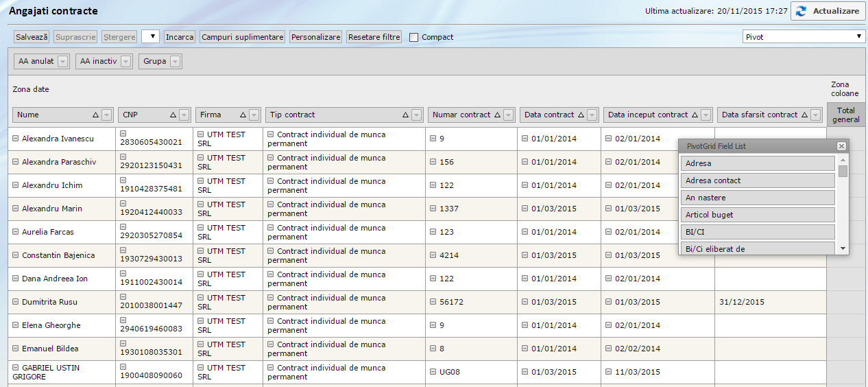Screen dimensions: 868x387
Task: Open the Firma column filter dropdown
Action: tap(254, 115)
